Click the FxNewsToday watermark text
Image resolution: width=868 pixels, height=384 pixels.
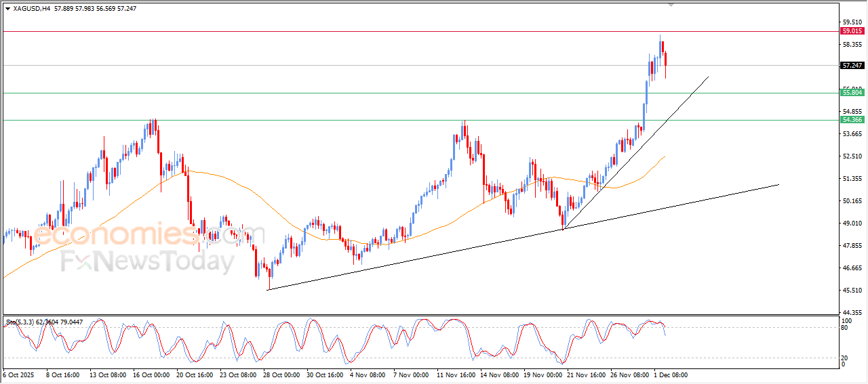(x=147, y=260)
